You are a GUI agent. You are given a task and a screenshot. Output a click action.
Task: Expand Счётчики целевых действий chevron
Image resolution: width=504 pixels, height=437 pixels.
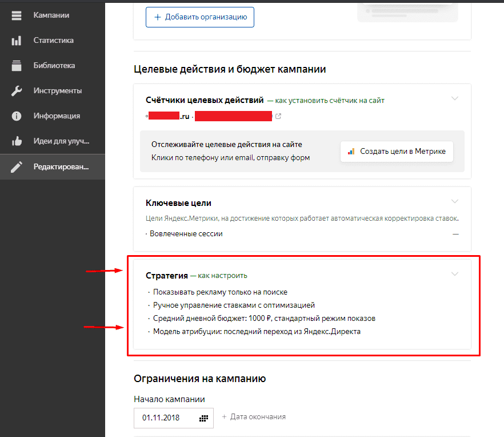454,98
